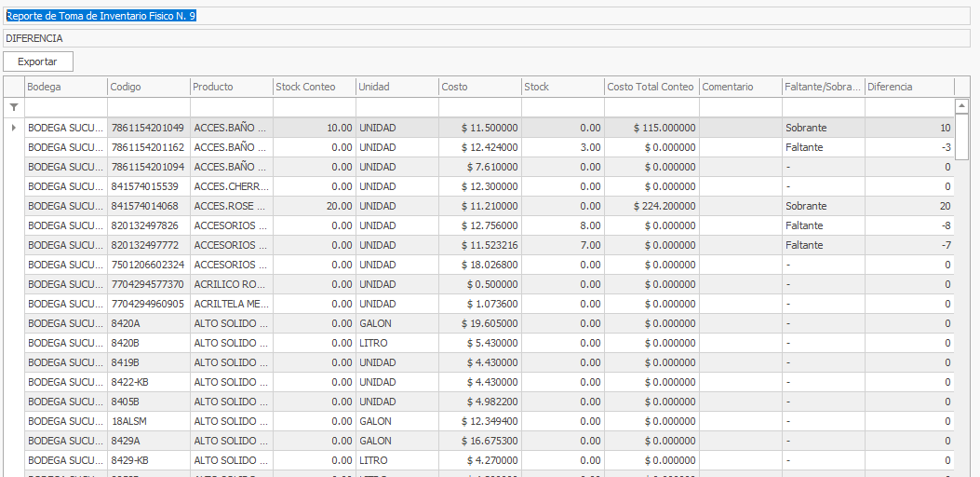Image resolution: width=980 pixels, height=477 pixels.
Task: Click the Stock Conteo column header
Action: (313, 87)
